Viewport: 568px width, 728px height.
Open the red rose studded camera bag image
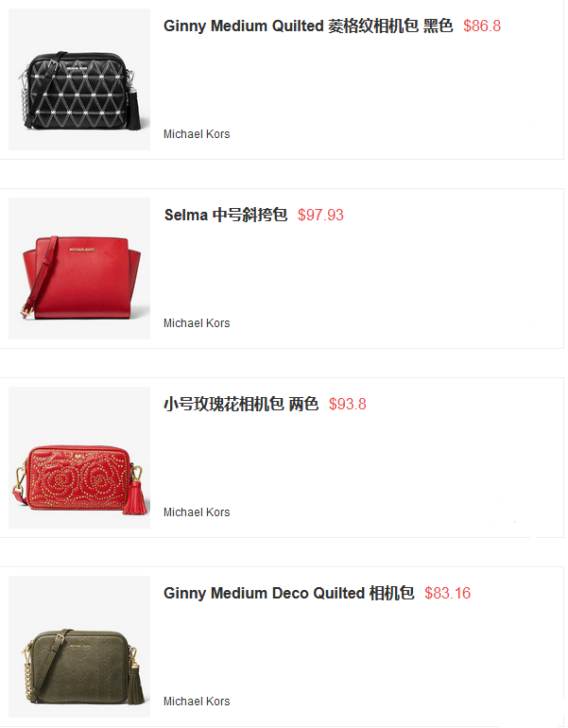[x=79, y=458]
